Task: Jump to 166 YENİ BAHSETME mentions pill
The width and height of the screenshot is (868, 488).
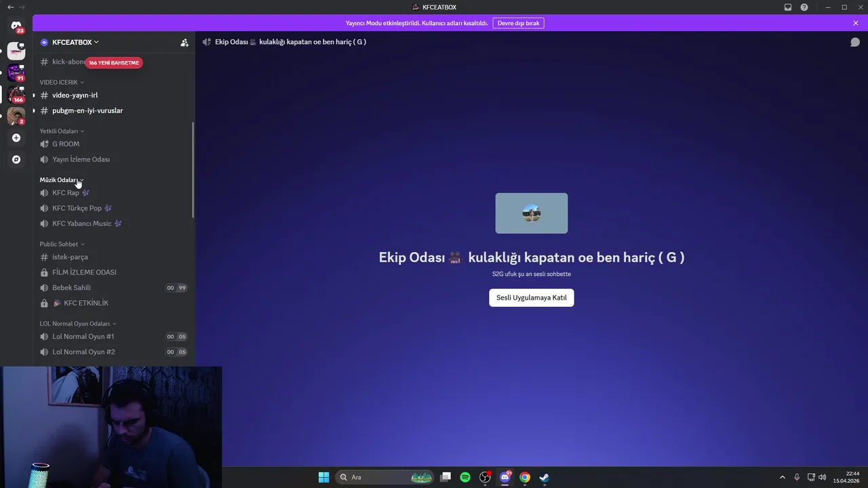Action: 114,62
